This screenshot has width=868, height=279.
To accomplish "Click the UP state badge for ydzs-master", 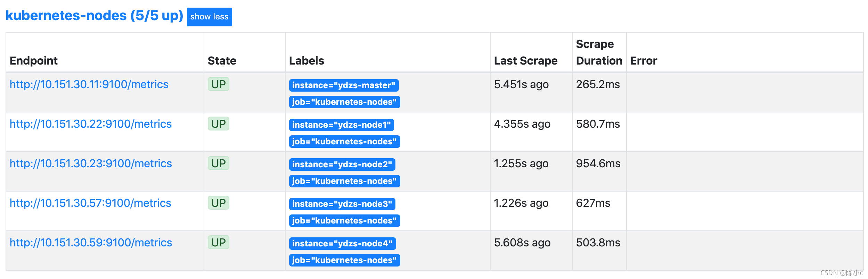I will 218,84.
